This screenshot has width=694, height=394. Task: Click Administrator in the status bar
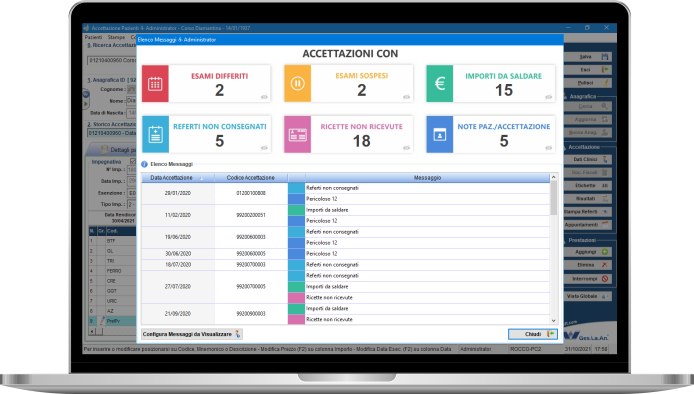[x=476, y=349]
